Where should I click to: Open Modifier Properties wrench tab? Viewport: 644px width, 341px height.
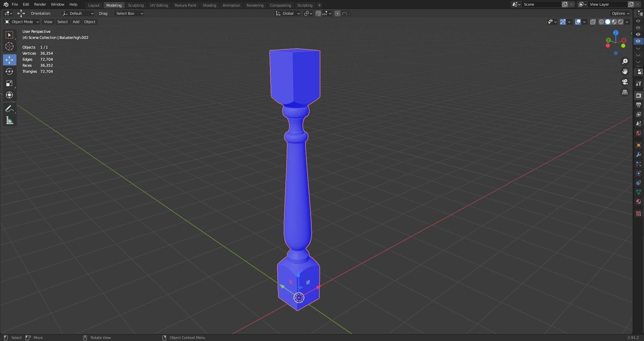(639, 155)
